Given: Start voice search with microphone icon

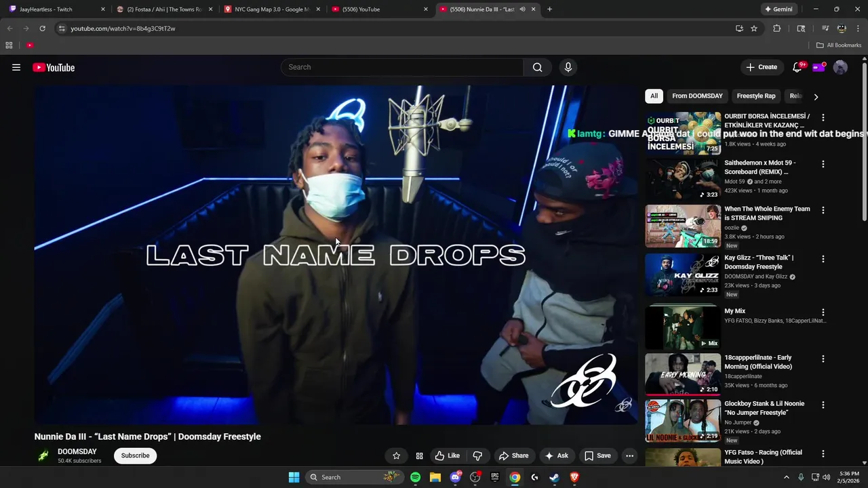Looking at the screenshot, I should point(568,67).
